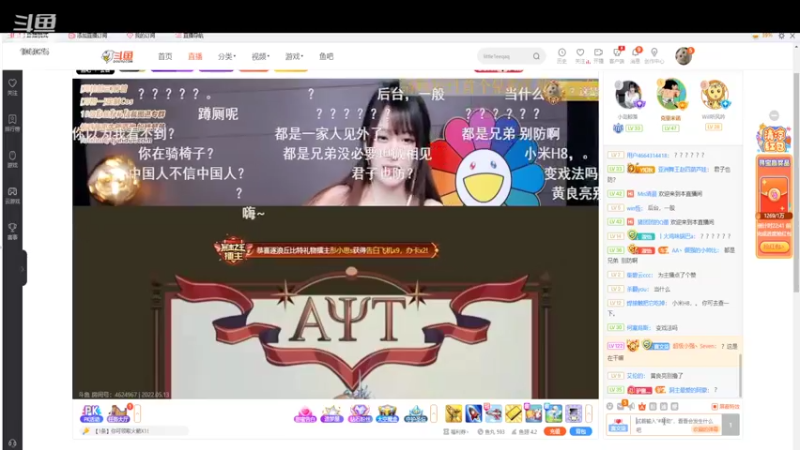
Task: Click the 粉丝团 fan badge button beside chat input
Action: [x=618, y=425]
